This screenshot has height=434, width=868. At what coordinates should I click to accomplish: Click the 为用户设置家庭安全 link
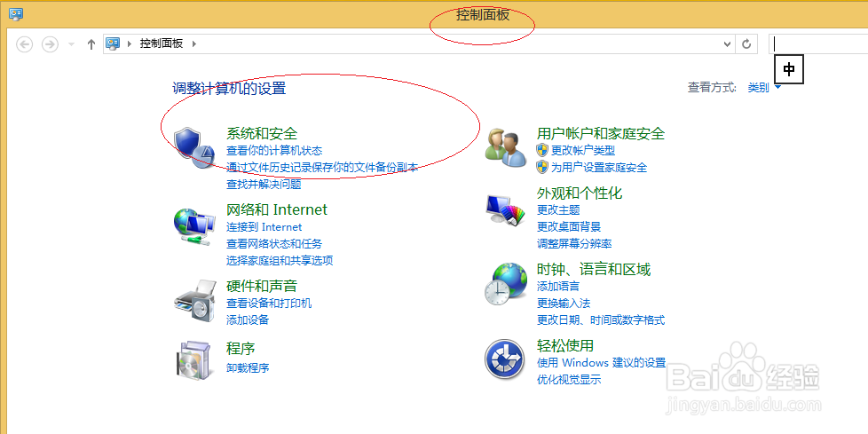(599, 167)
